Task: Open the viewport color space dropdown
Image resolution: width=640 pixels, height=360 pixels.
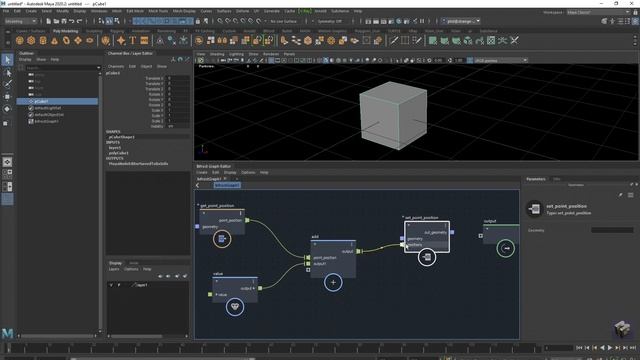Action: point(500,60)
